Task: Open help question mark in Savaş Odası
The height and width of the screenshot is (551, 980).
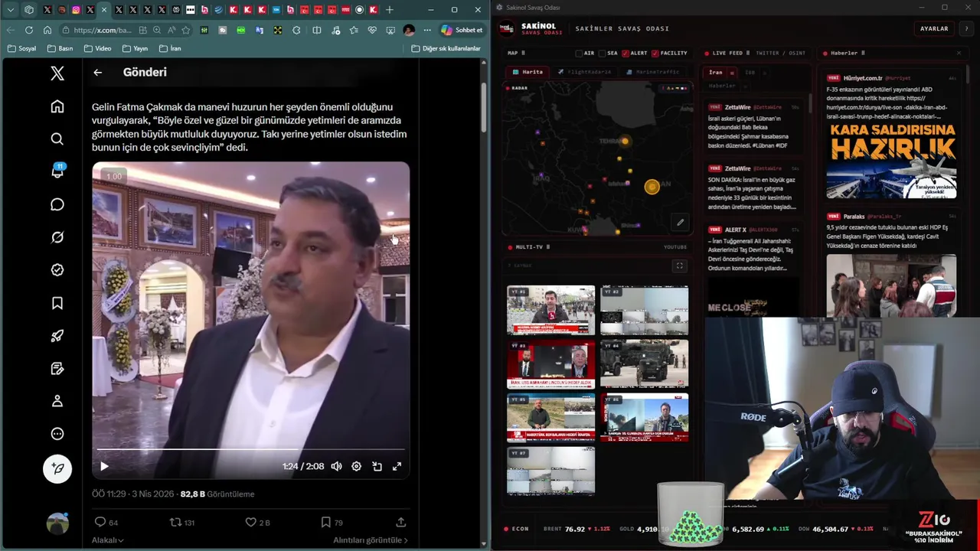Action: 966,28
